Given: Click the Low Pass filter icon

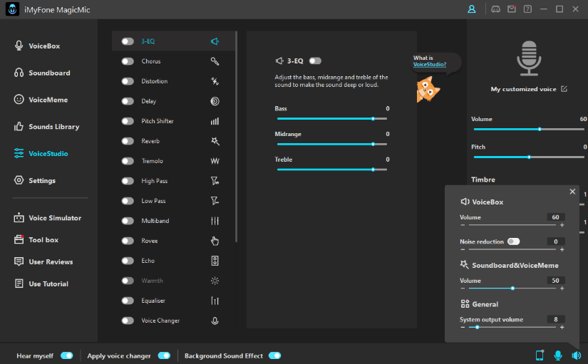Looking at the screenshot, I should click(x=215, y=201).
